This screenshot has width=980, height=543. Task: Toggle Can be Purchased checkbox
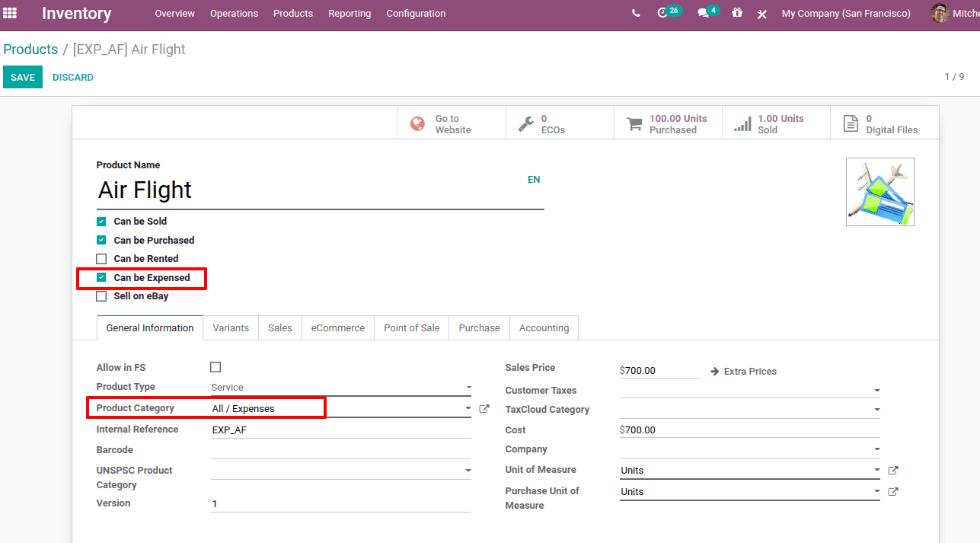[x=101, y=240]
